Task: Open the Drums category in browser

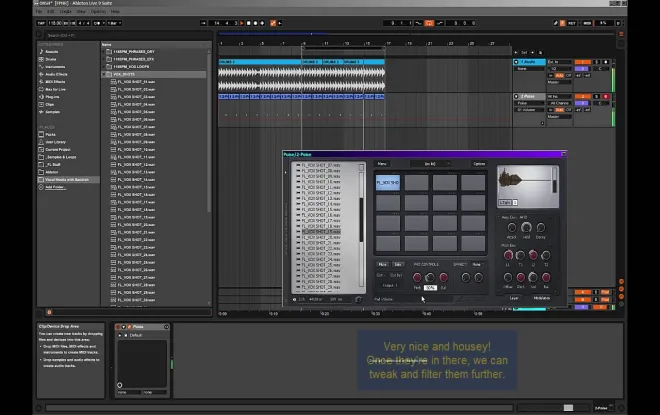Action: click(x=51, y=59)
